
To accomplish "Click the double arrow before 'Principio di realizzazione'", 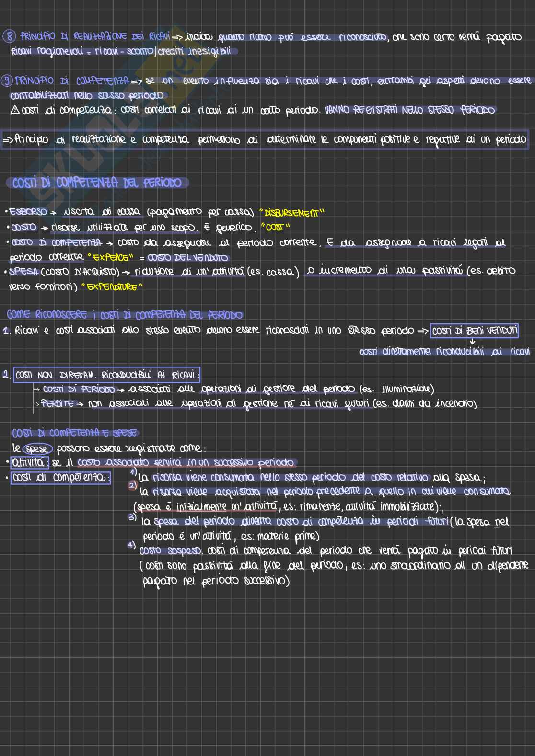I will (7, 140).
